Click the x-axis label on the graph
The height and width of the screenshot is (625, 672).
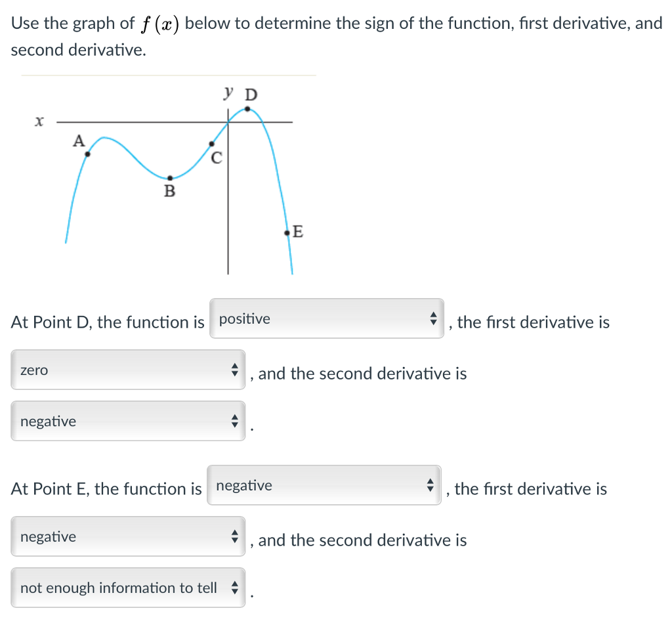coord(39,120)
